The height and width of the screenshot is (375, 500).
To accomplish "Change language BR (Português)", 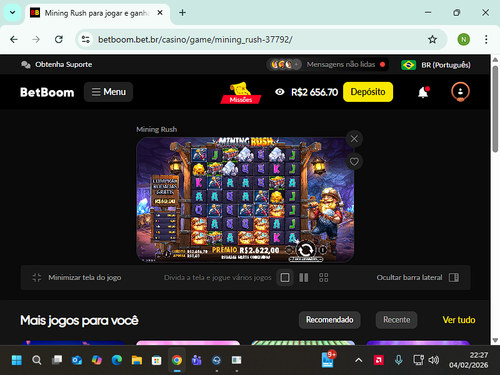I will pyautogui.click(x=436, y=65).
